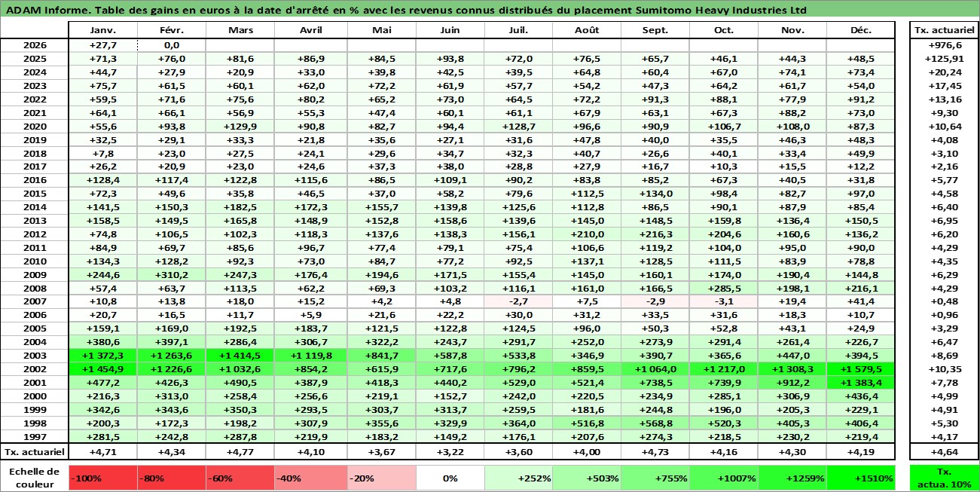Viewport: 980px width, 492px height.
Task: Click the 'Janv.' column header
Action: [102, 31]
